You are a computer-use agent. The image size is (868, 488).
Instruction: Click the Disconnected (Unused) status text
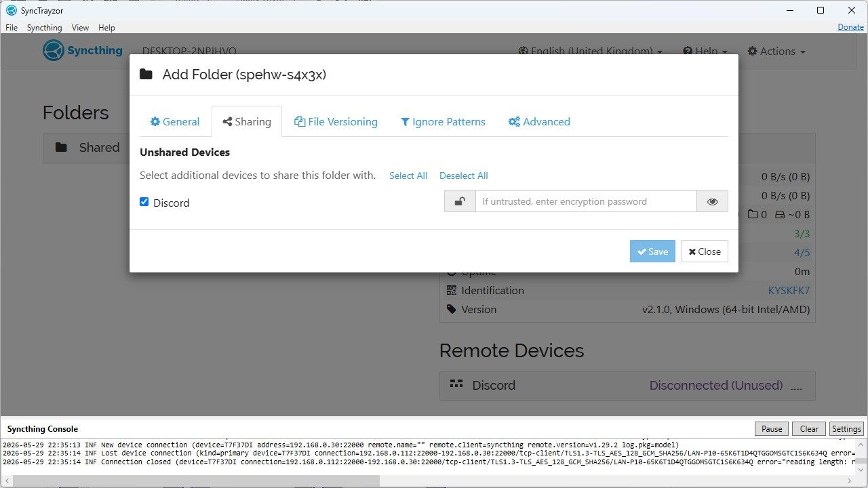[716, 385]
